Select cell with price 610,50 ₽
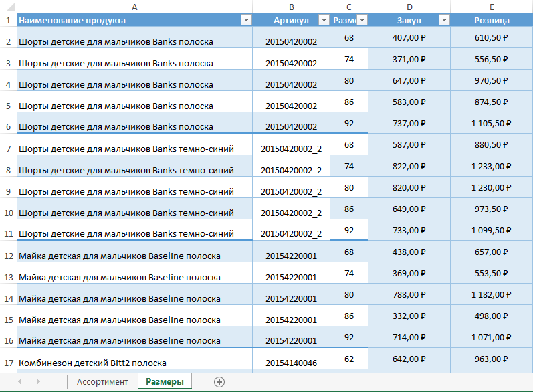 tap(492, 37)
